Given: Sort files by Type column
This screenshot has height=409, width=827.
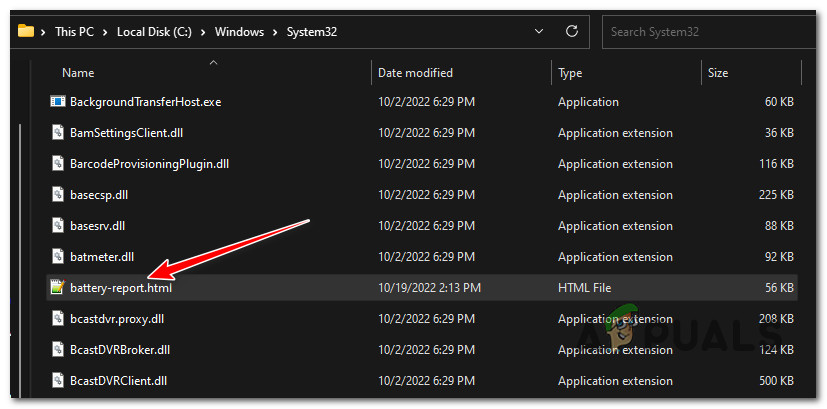Looking at the screenshot, I should click(x=570, y=73).
